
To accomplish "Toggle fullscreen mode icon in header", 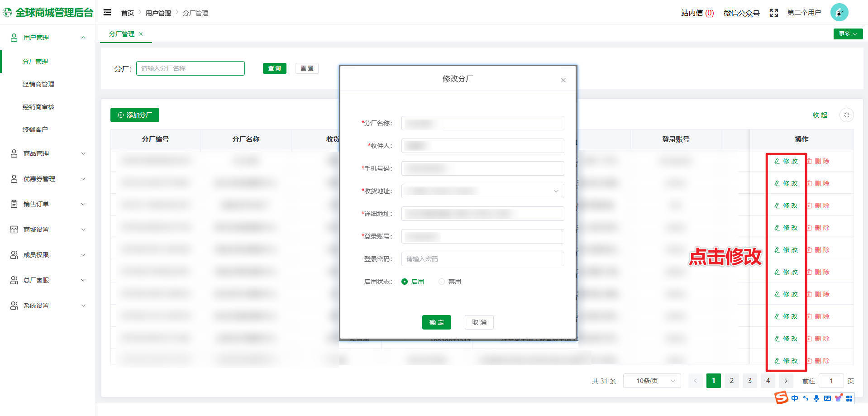I will pyautogui.click(x=773, y=13).
